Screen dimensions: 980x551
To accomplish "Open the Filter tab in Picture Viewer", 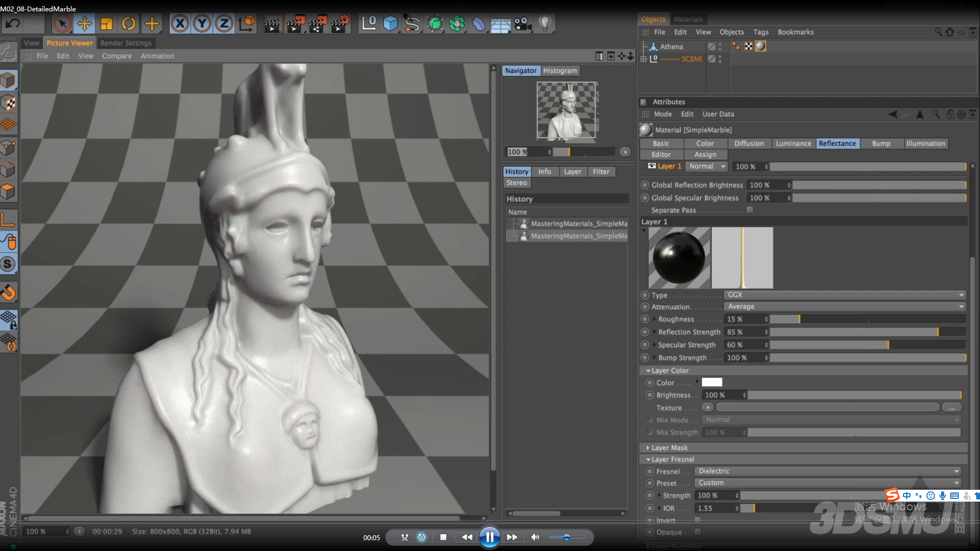I will click(601, 171).
